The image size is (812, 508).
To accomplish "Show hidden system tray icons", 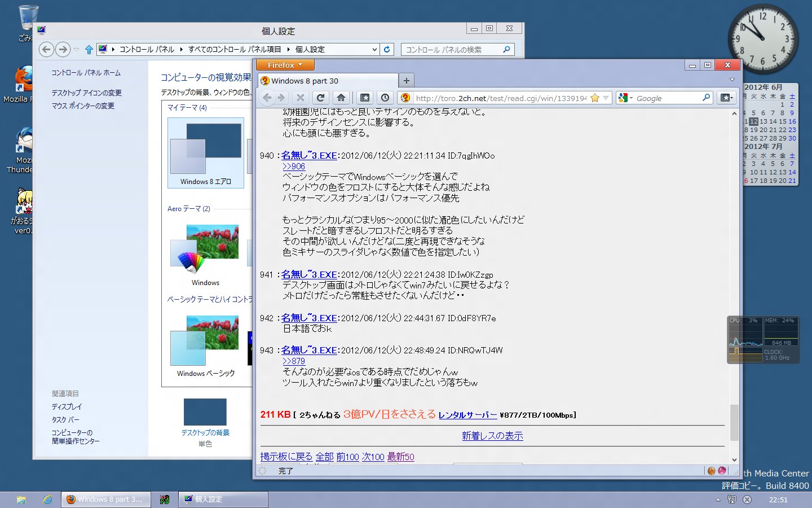I will (x=718, y=500).
